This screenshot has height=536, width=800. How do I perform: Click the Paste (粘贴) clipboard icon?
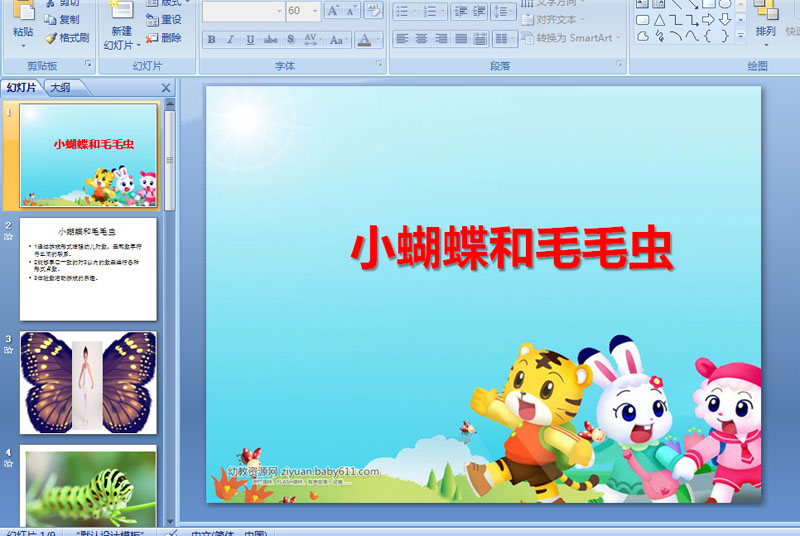click(23, 11)
